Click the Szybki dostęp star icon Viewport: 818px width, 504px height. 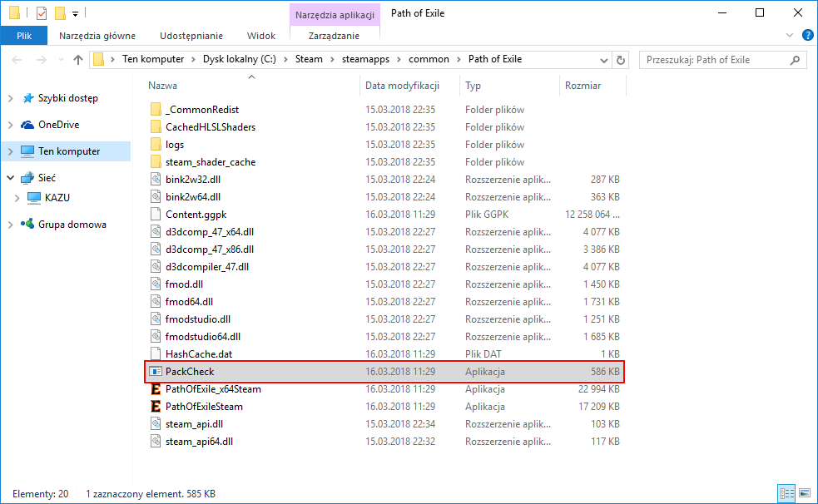27,98
